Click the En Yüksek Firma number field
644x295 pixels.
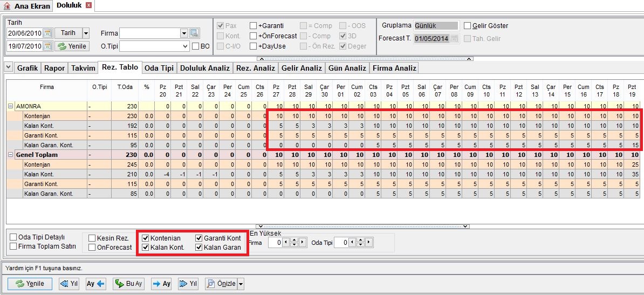coord(275,242)
